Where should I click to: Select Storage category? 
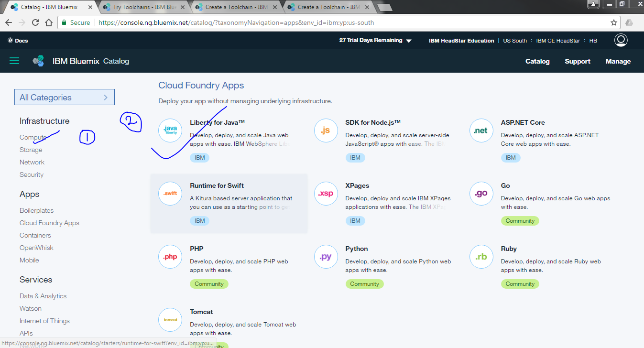pos(31,150)
